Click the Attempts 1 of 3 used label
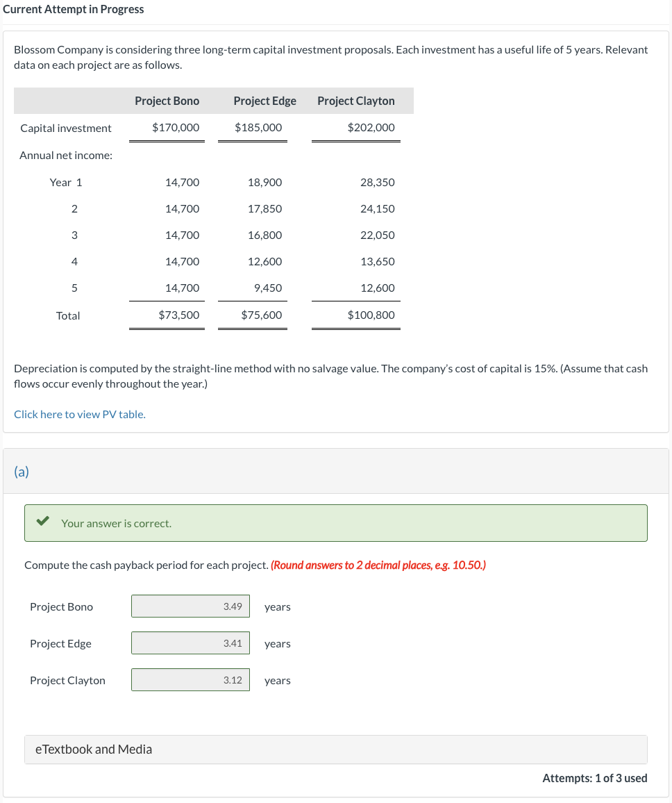672x803 pixels. pyautogui.click(x=595, y=779)
